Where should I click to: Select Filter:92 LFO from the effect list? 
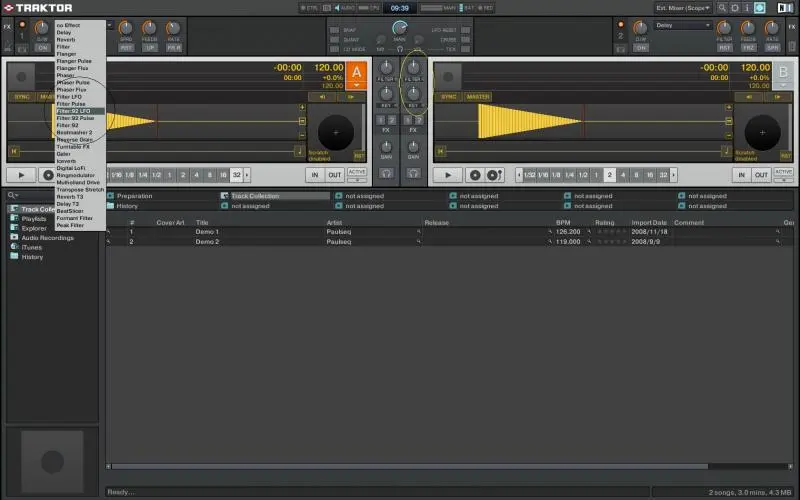point(75,110)
